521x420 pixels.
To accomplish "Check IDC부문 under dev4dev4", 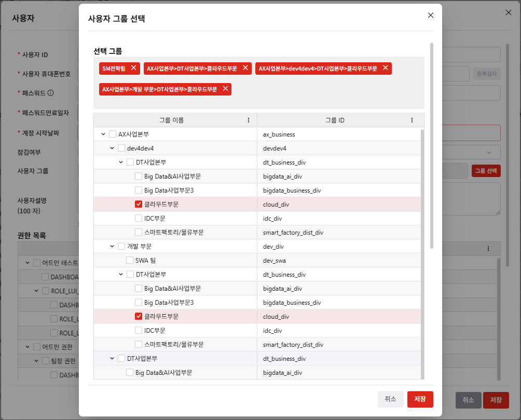I will click(139, 218).
